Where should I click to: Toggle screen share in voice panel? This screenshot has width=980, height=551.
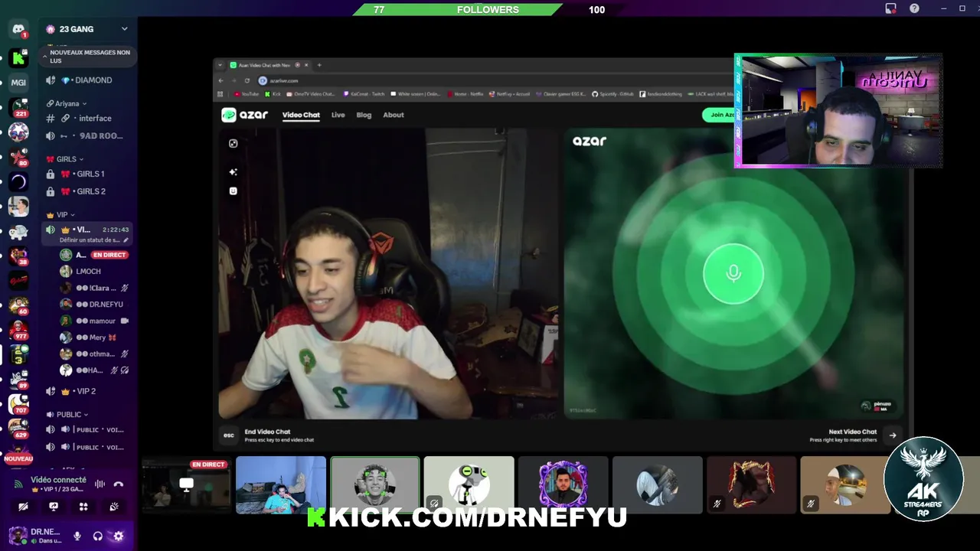pos(54,507)
